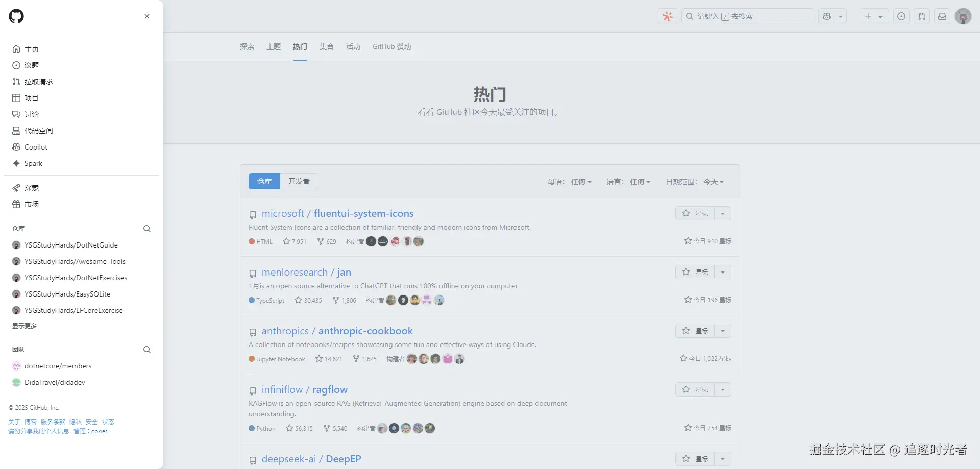Open the 母语 spoken language dropdown
Image resolution: width=980 pixels, height=469 pixels.
coord(570,182)
